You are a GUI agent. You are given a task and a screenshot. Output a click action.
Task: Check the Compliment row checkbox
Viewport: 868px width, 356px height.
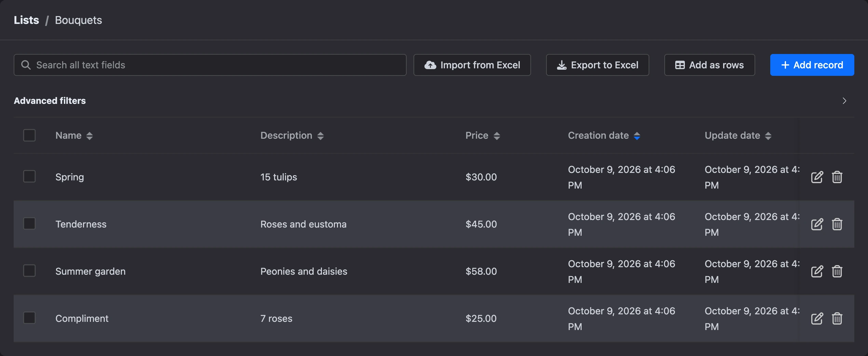(29, 318)
